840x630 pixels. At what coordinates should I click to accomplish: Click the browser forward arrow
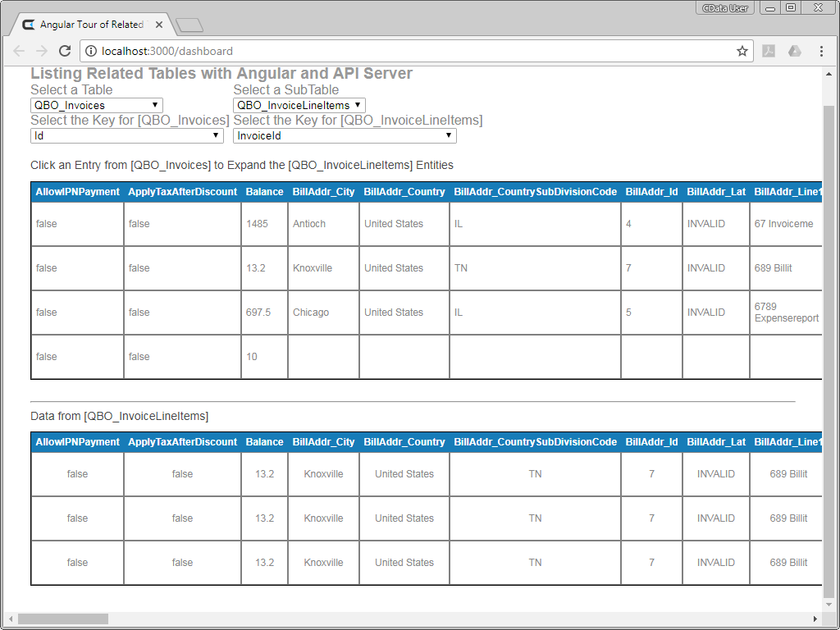pyautogui.click(x=42, y=51)
